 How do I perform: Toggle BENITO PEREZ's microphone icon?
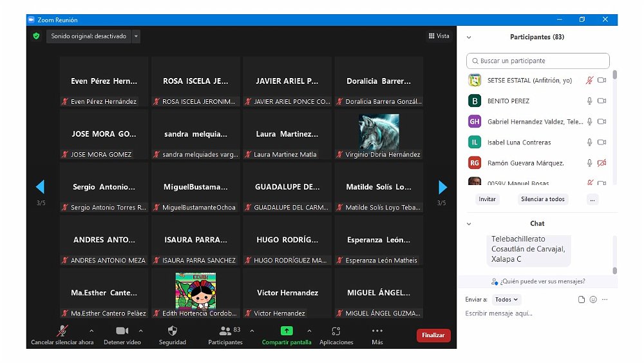(x=589, y=101)
